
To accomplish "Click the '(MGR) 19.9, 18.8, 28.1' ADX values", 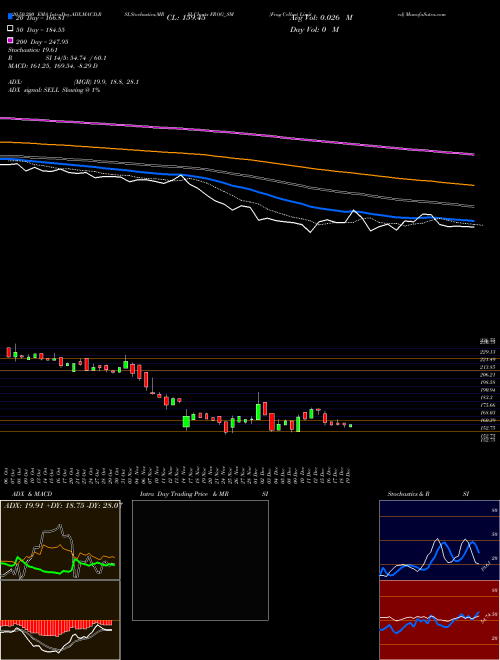I will 106,82.
